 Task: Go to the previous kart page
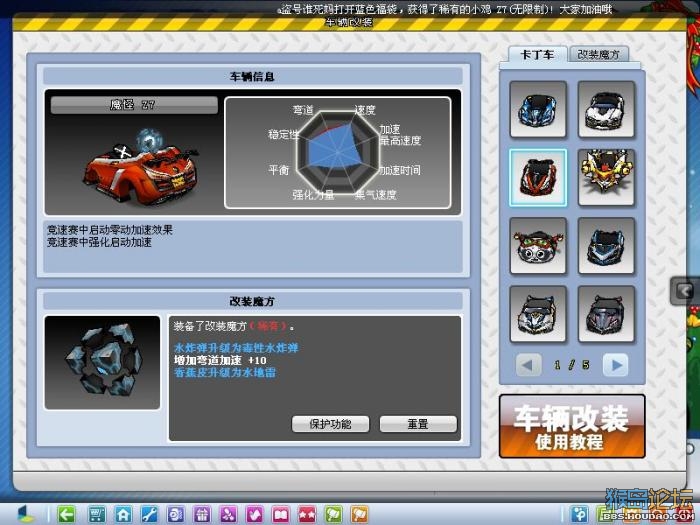click(528, 365)
